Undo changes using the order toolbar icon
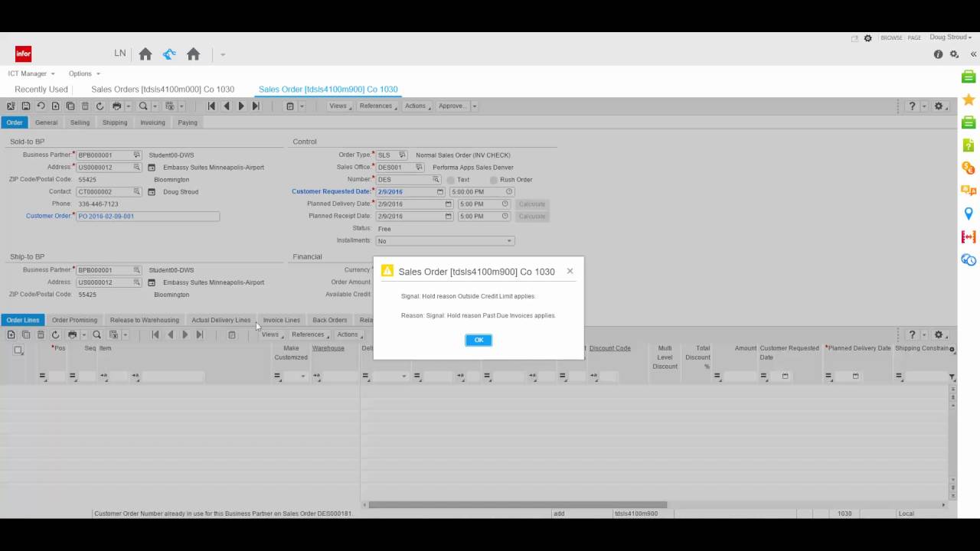The image size is (980, 551). pyautogui.click(x=41, y=106)
